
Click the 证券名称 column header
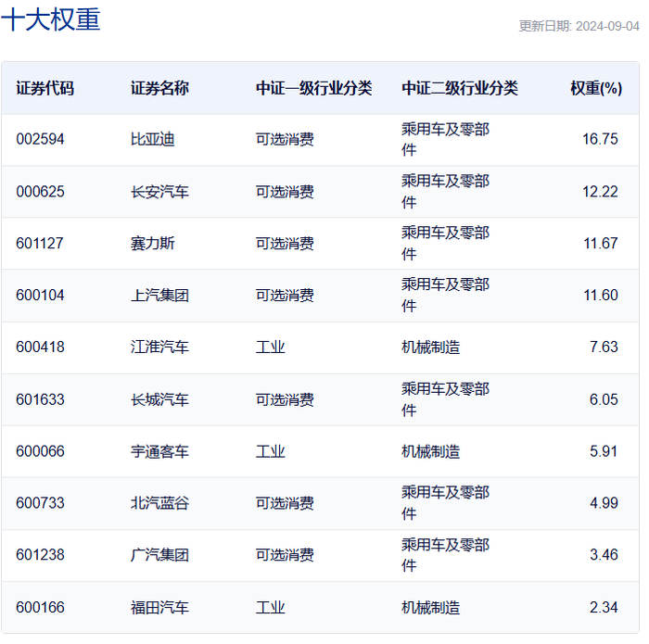159,88
